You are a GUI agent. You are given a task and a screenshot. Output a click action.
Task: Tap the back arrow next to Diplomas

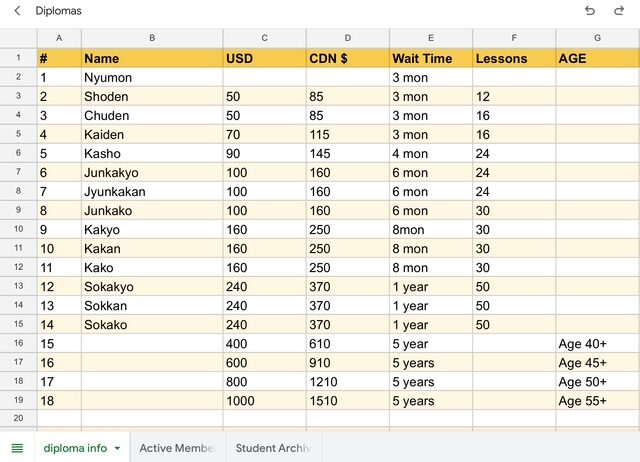click(x=17, y=11)
